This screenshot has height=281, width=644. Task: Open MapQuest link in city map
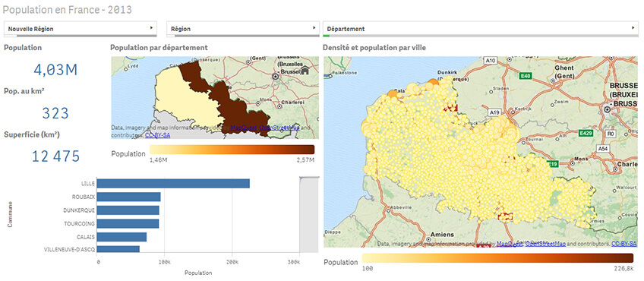coord(510,244)
